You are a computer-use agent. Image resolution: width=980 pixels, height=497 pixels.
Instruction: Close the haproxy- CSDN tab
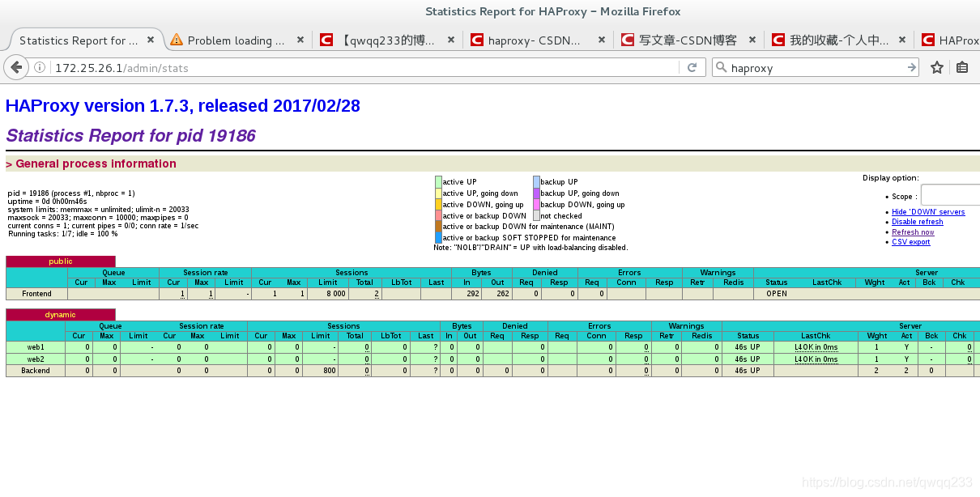click(602, 40)
